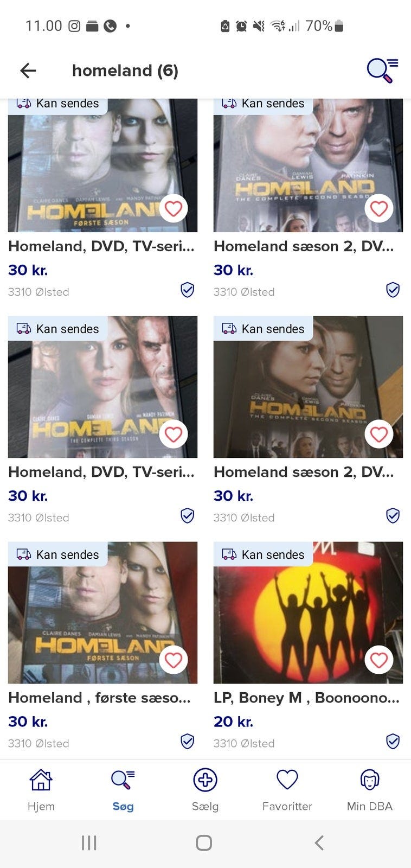The image size is (411, 868).
Task: Favorite the Boney M LP listing
Action: click(x=378, y=660)
